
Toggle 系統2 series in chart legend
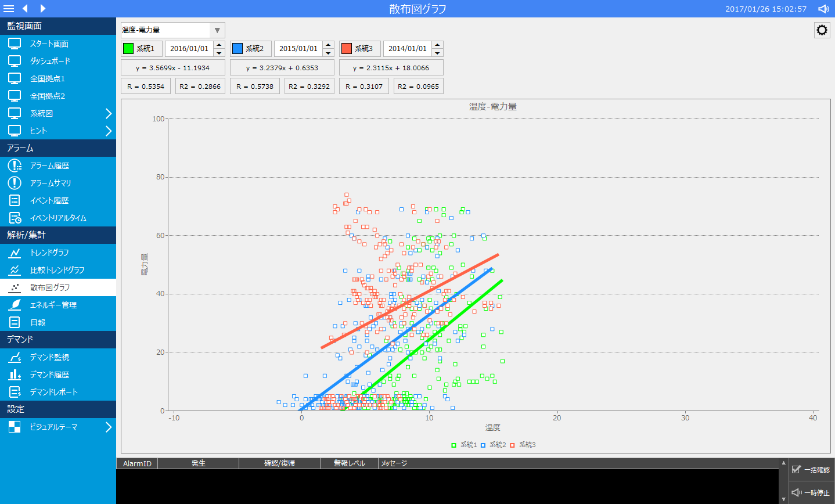[493, 445]
